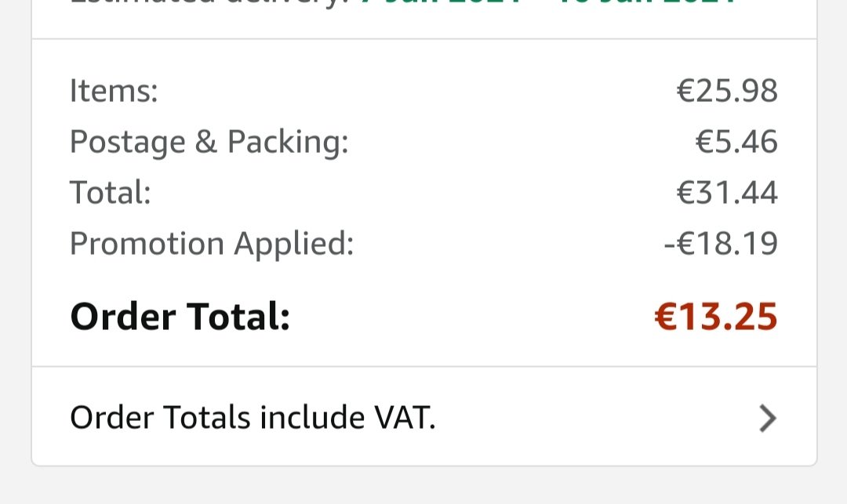The image size is (847, 504).
Task: Select the €31.44 total amount
Action: 727,193
